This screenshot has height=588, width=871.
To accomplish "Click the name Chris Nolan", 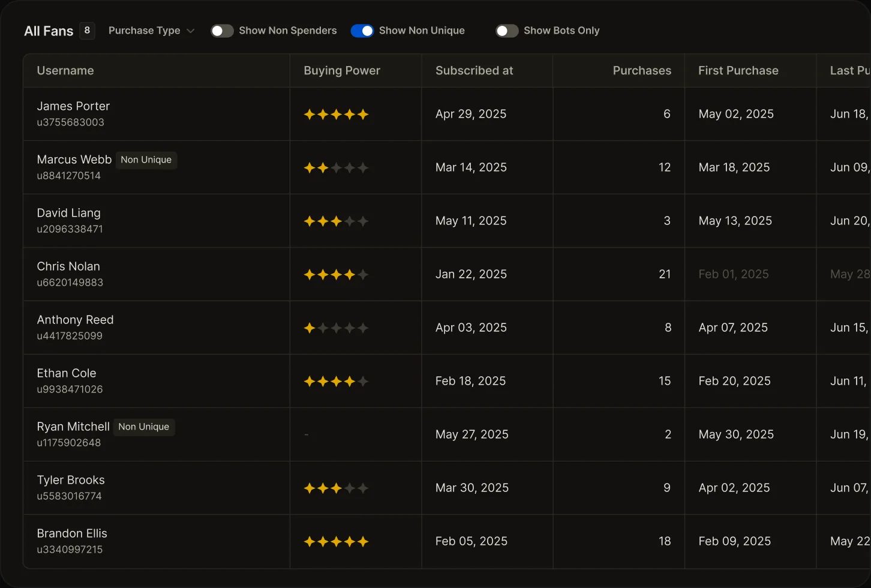I will click(68, 266).
